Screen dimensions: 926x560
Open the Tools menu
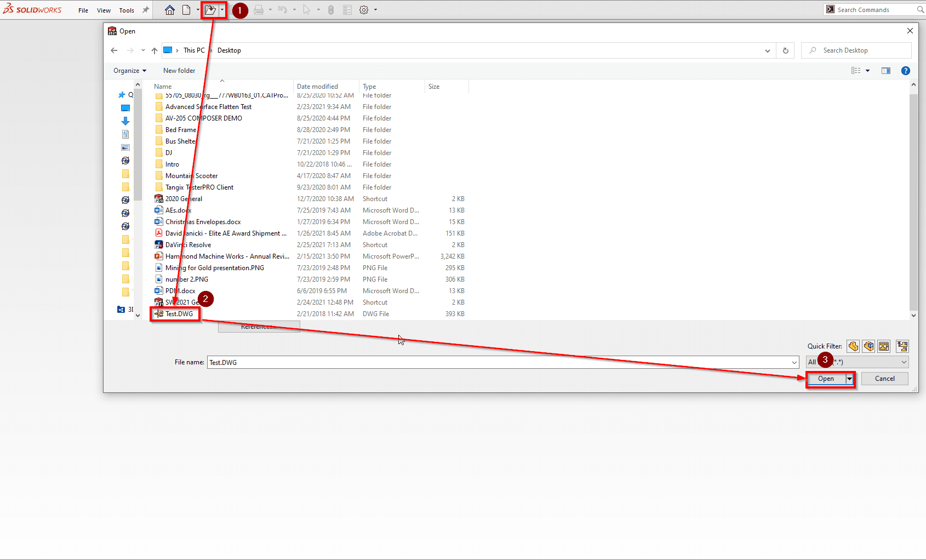coord(127,10)
